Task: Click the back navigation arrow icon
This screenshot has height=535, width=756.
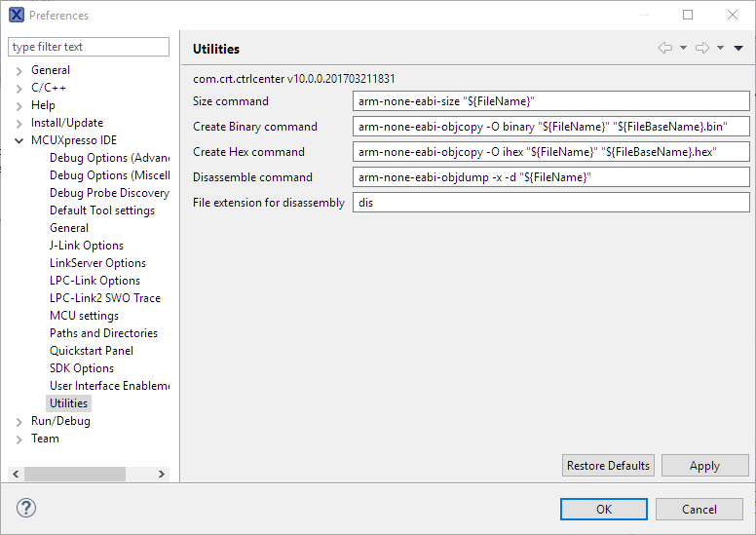Action: 665,48
